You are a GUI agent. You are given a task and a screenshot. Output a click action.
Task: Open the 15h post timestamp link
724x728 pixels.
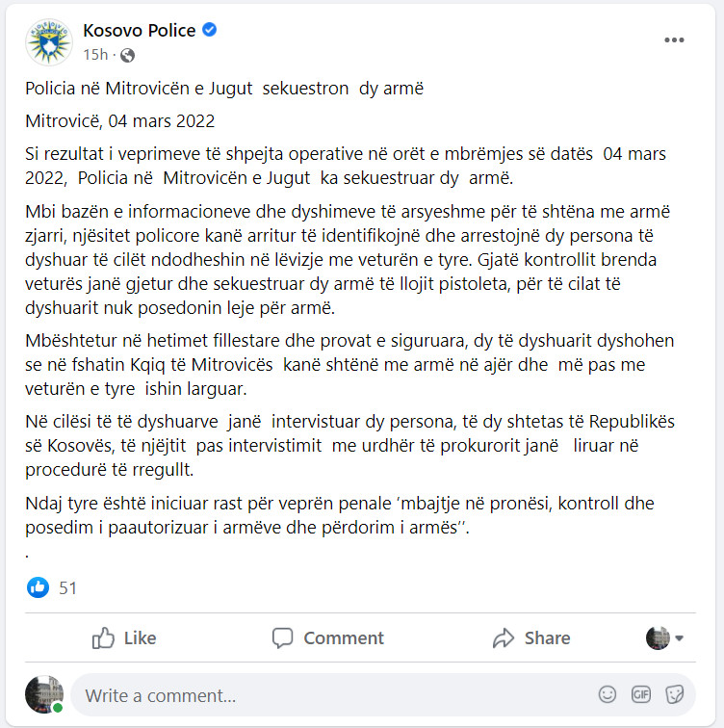[95, 55]
